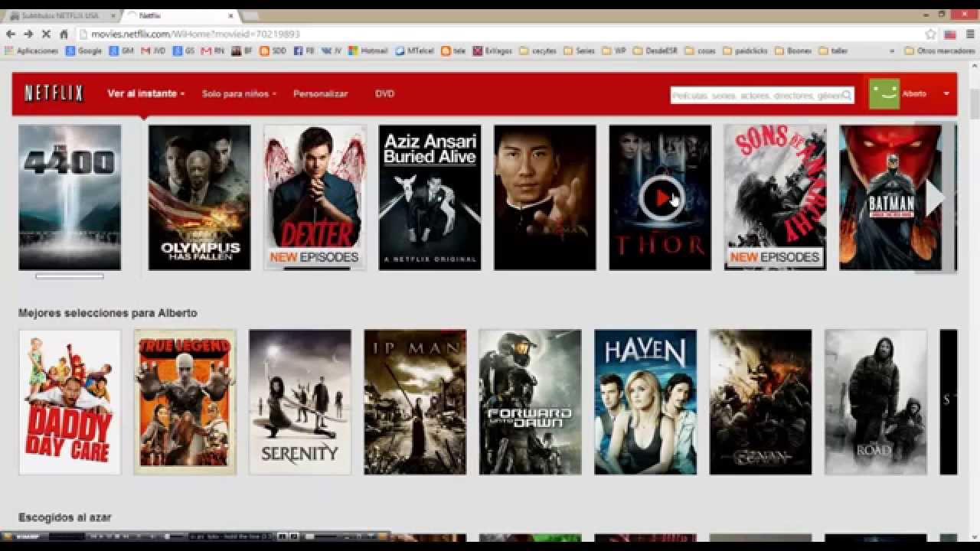This screenshot has height=551, width=980.
Task: Open The Road poster
Action: tap(876, 402)
